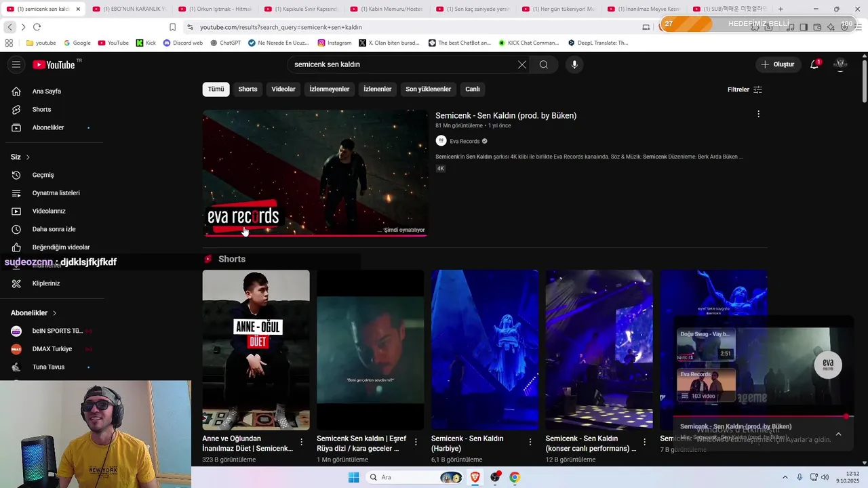Click the YouTube logo
This screenshot has width=868, height=488.
54,64
